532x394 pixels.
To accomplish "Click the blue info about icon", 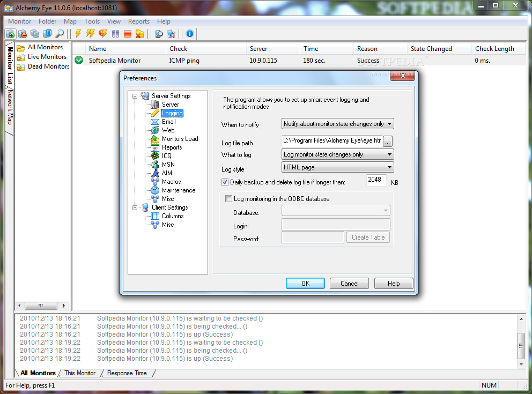I will coord(190,34).
